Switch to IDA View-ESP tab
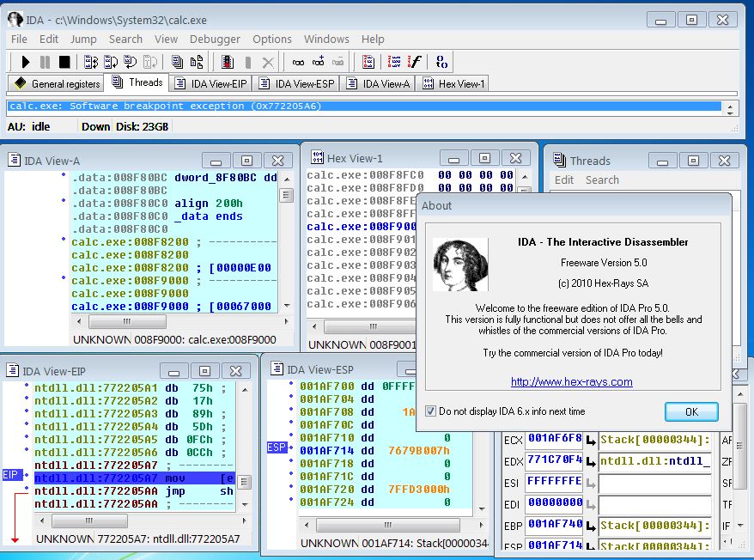The height and width of the screenshot is (560, 754). point(295,83)
